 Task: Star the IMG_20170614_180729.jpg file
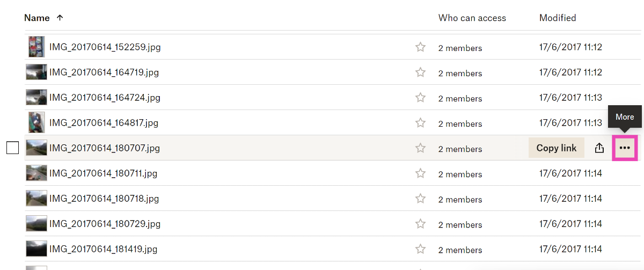[x=420, y=224]
